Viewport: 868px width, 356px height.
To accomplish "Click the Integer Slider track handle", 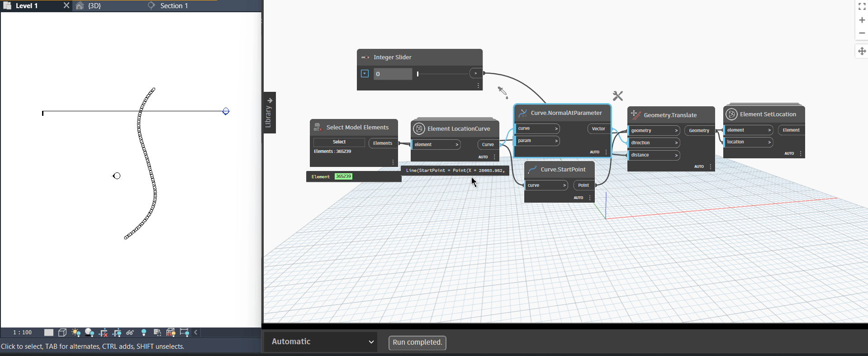I will click(417, 74).
